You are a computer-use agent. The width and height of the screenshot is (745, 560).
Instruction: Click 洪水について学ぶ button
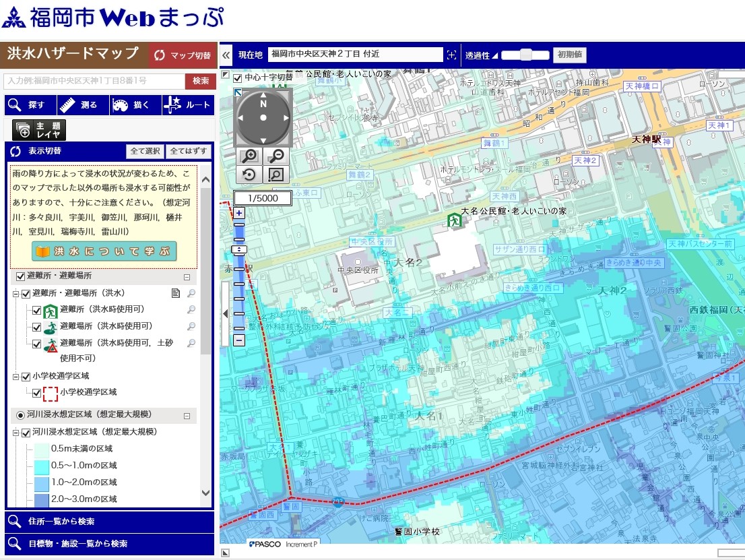pos(104,251)
